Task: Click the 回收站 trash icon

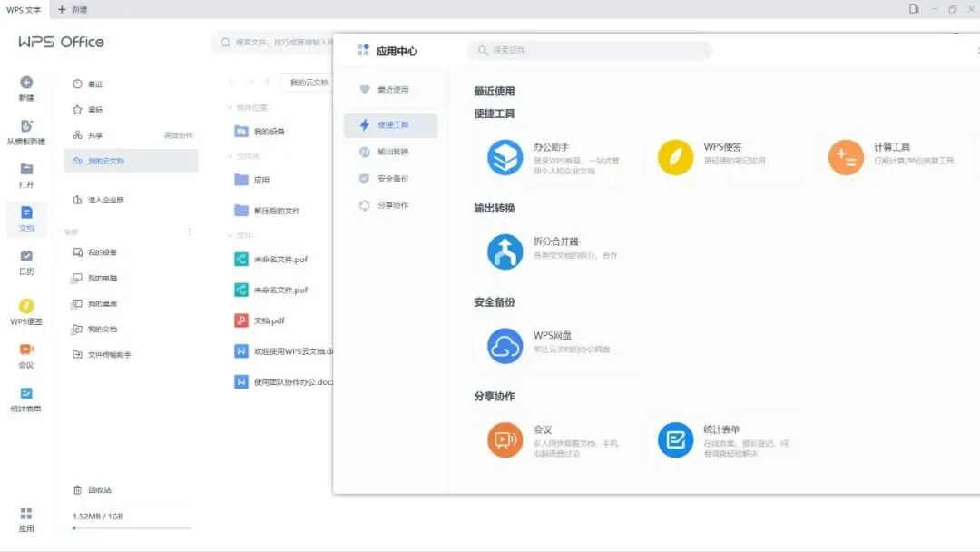Action: 77,490
